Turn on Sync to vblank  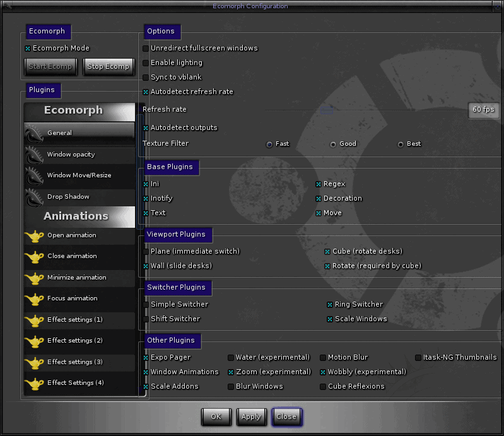146,78
